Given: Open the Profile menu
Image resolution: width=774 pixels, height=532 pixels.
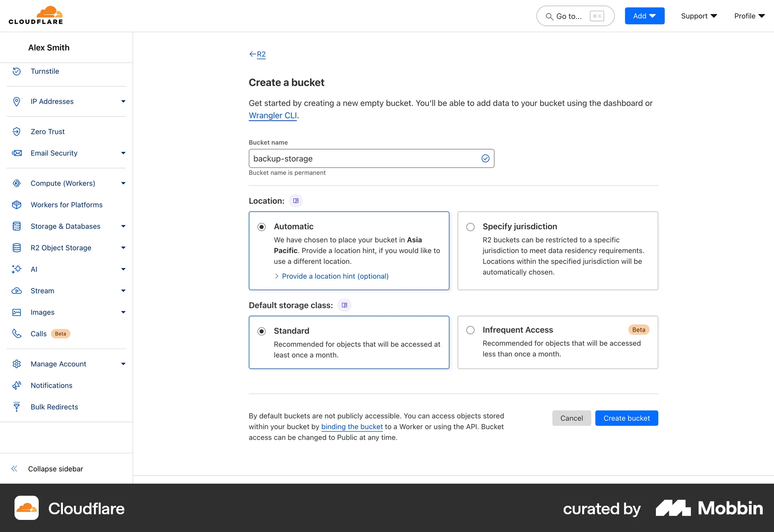Looking at the screenshot, I should click(x=749, y=16).
